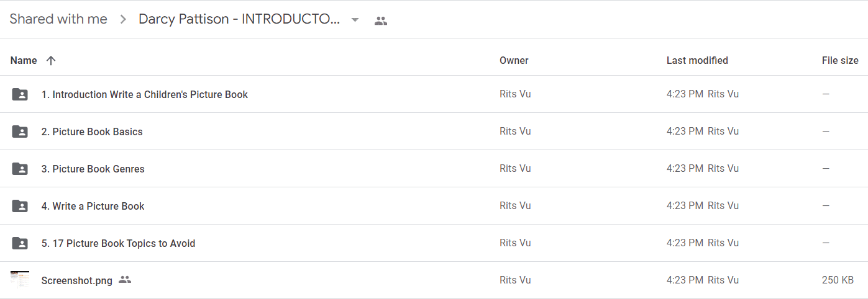Image resolution: width=868 pixels, height=299 pixels.
Task: Click folder icon beside Picture Book Basics
Action: pyautogui.click(x=20, y=132)
